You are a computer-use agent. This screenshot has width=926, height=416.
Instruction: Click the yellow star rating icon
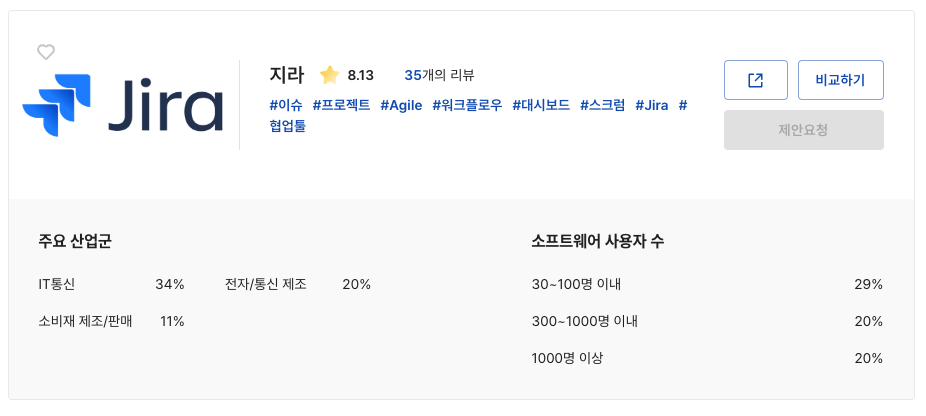click(x=330, y=75)
